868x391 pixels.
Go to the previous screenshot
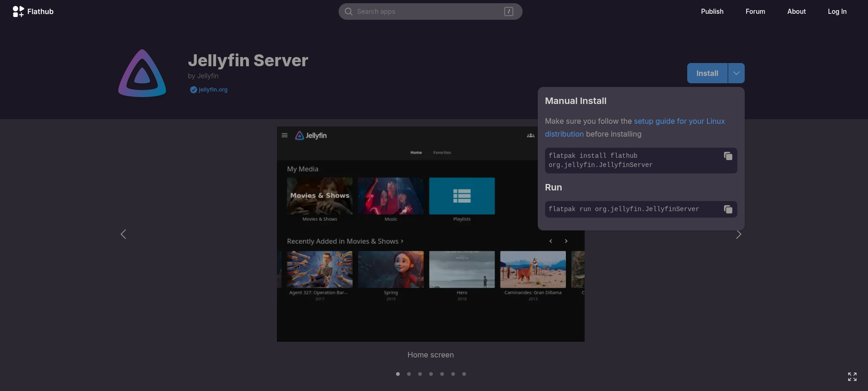coord(123,234)
